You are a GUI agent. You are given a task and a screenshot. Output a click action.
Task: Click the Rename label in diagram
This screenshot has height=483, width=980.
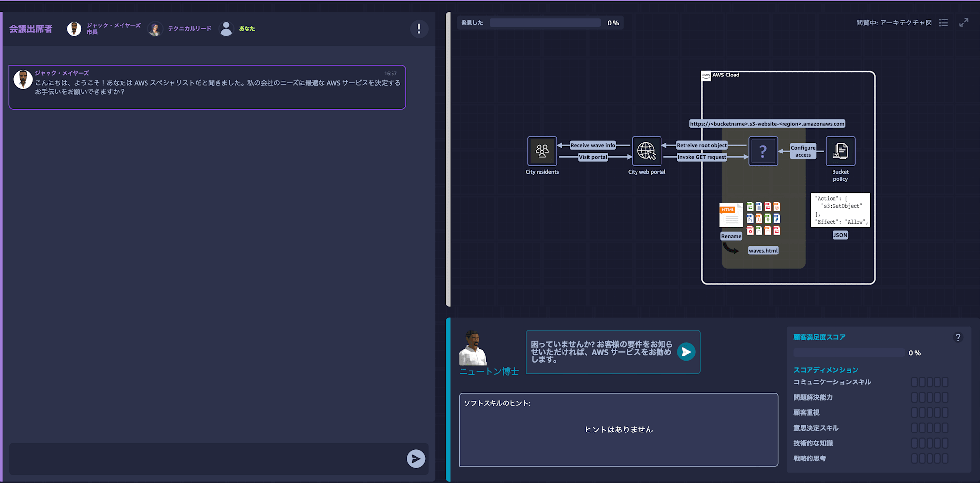(x=731, y=236)
